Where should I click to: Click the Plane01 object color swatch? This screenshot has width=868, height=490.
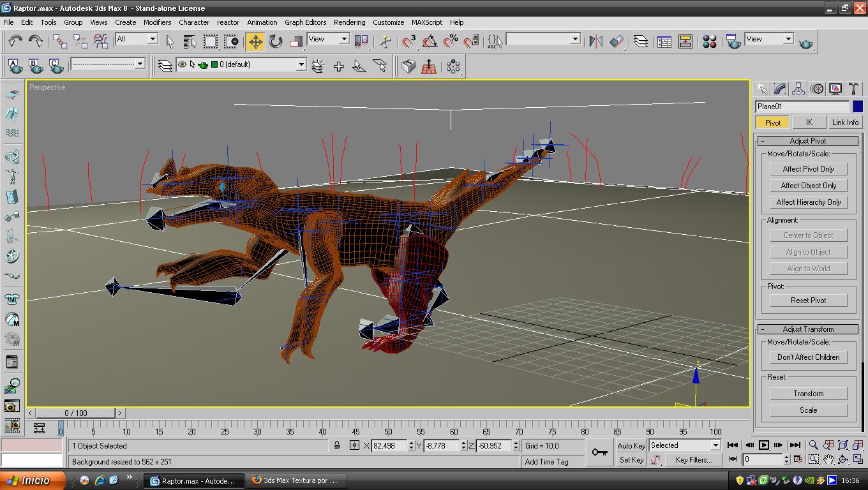[858, 107]
